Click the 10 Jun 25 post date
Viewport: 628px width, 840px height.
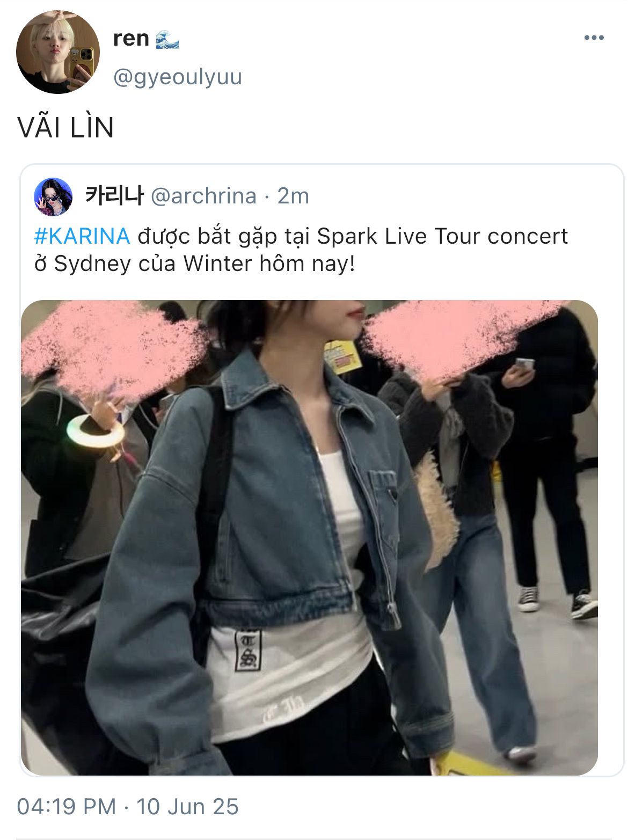[x=187, y=807]
